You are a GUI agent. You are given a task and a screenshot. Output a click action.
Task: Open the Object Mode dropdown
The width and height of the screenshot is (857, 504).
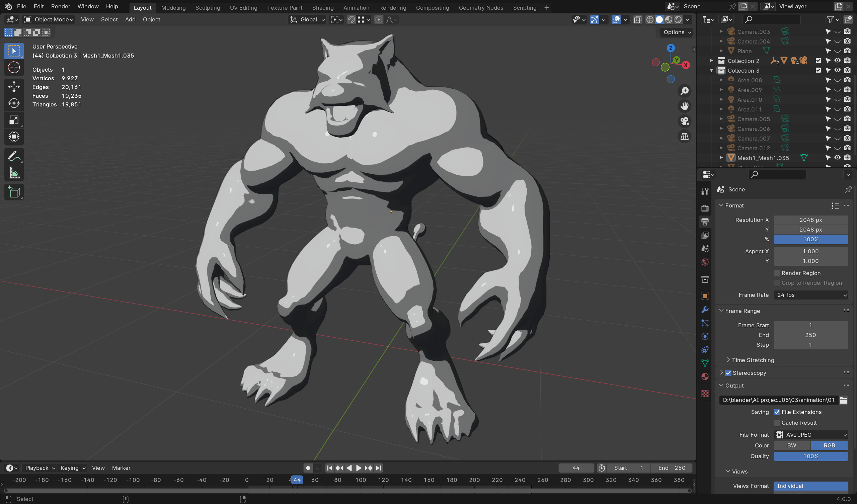(x=49, y=20)
